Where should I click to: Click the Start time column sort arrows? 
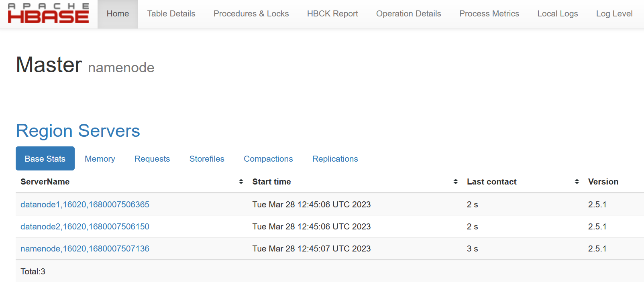point(455,182)
